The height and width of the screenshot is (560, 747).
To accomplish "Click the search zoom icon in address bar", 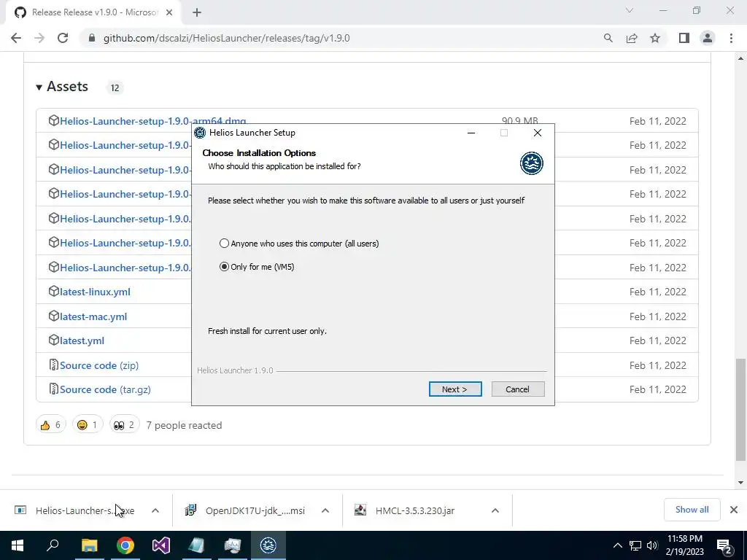I will 608,38.
